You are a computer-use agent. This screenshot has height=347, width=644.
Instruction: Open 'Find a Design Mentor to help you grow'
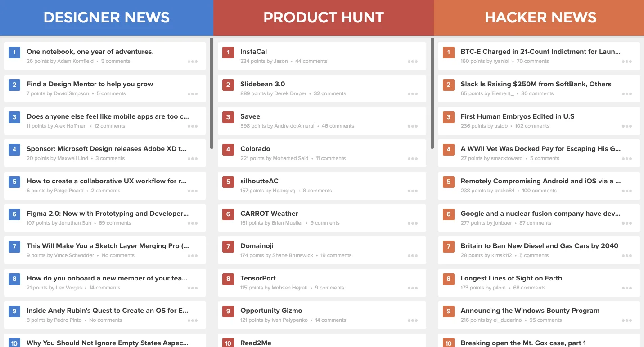[90, 84]
